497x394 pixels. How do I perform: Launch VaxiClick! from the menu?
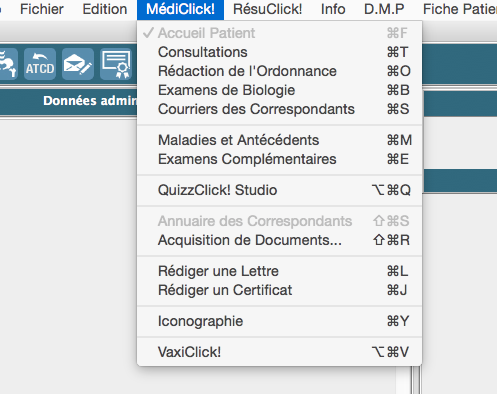click(279, 352)
